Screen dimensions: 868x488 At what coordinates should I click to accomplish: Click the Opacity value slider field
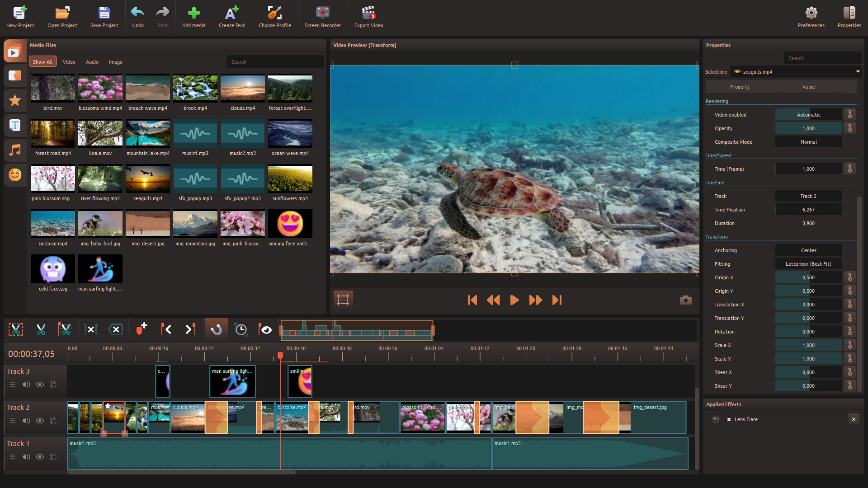pyautogui.click(x=808, y=128)
